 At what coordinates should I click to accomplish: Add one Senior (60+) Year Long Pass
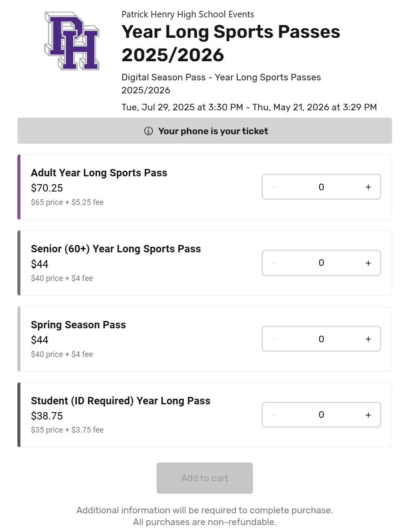click(x=368, y=263)
